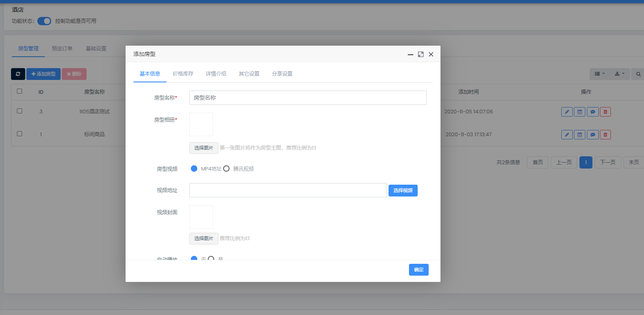Go to 首页 in pagination

538,162
